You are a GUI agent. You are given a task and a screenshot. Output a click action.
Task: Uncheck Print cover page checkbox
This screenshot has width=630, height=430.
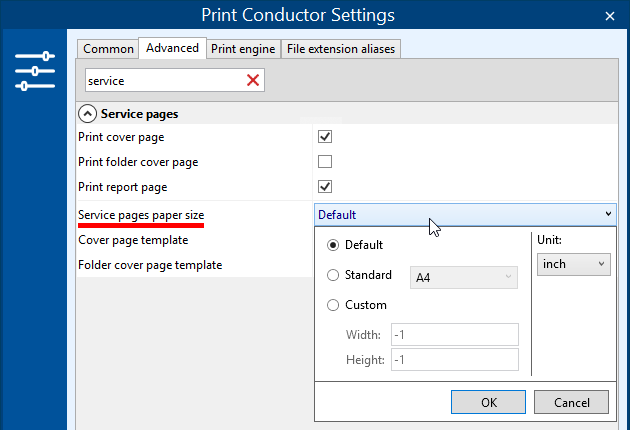point(325,137)
